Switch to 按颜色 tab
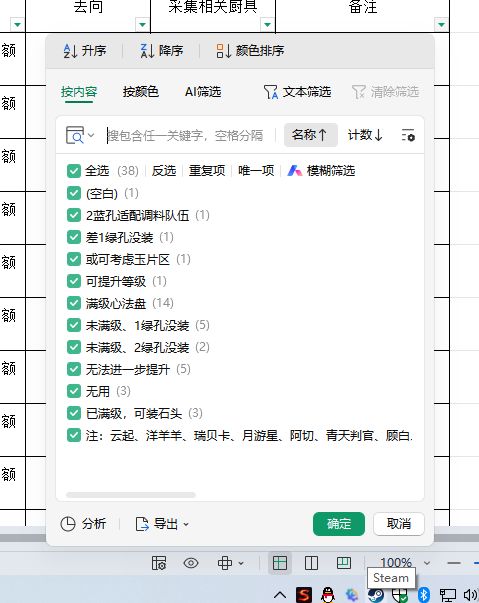479x603 pixels. coord(141,92)
